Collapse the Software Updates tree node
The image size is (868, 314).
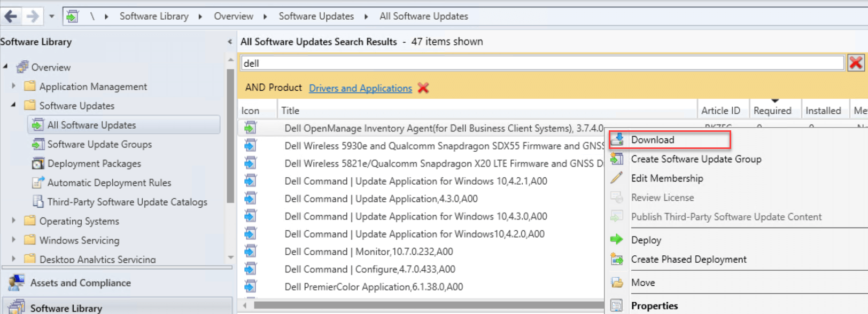point(14,105)
